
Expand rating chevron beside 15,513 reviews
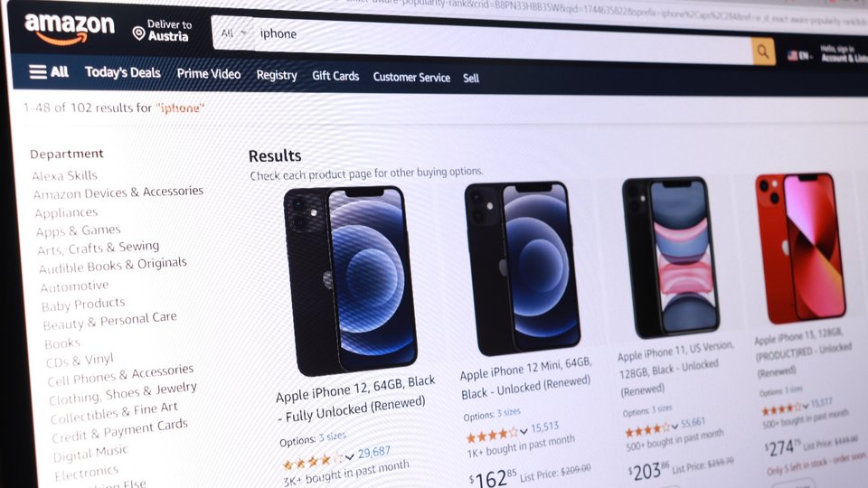pos(524,431)
